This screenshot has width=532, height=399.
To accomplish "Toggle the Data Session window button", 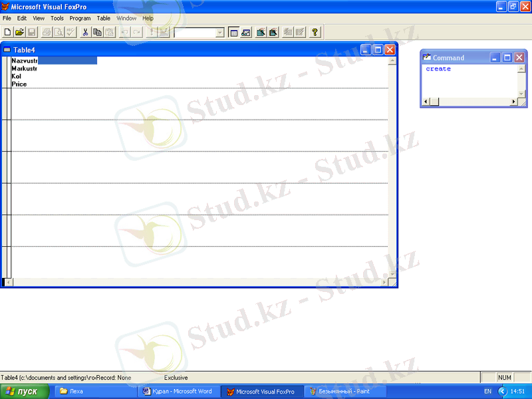I will tap(245, 32).
